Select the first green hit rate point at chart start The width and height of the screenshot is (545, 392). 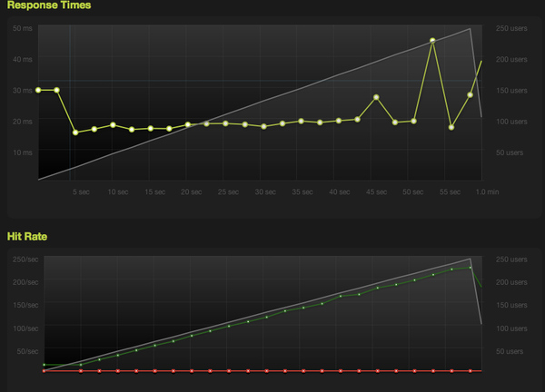[45, 365]
